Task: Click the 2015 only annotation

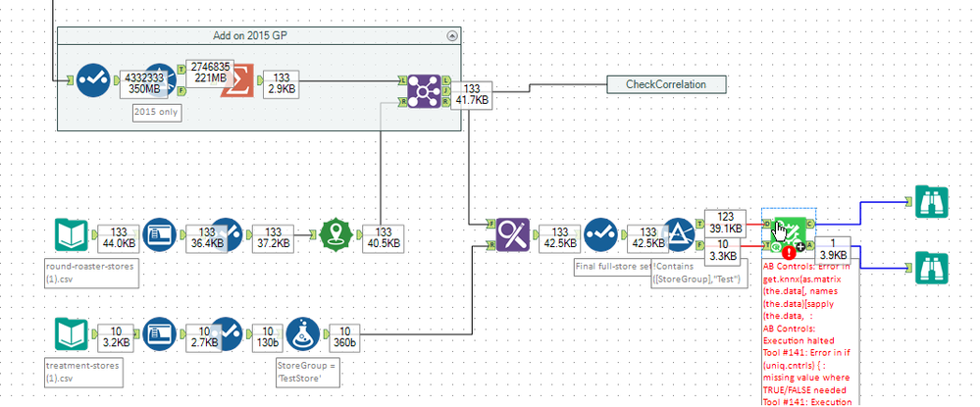Action: click(158, 113)
